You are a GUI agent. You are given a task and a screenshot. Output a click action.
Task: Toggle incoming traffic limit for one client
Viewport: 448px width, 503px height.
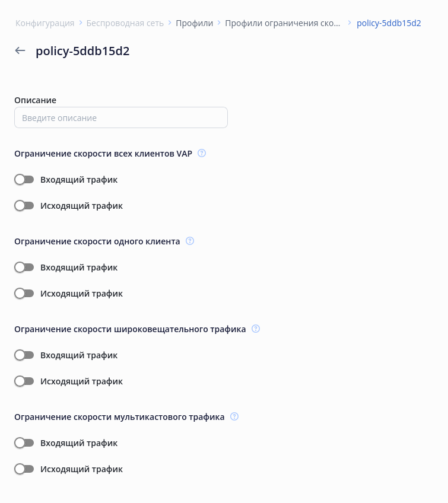point(24,268)
